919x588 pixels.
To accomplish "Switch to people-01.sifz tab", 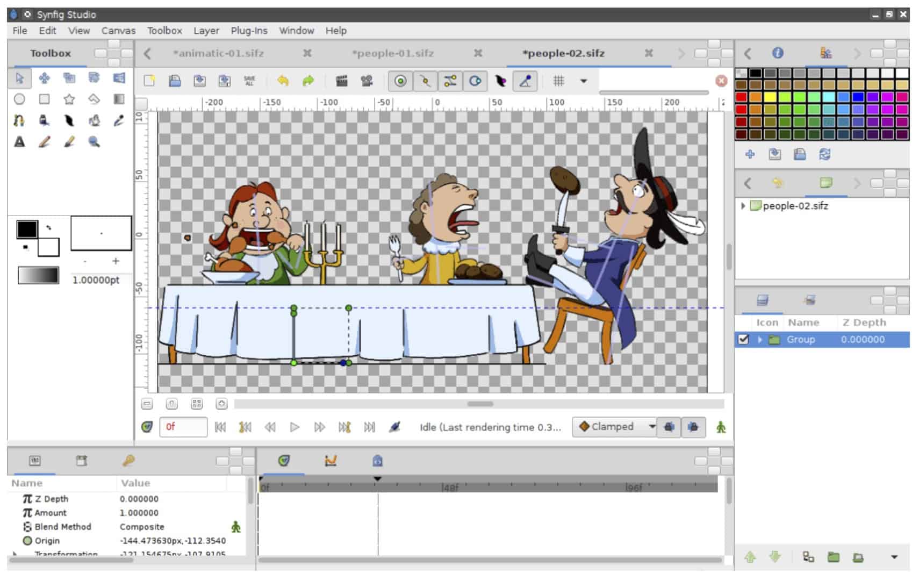I will click(393, 53).
